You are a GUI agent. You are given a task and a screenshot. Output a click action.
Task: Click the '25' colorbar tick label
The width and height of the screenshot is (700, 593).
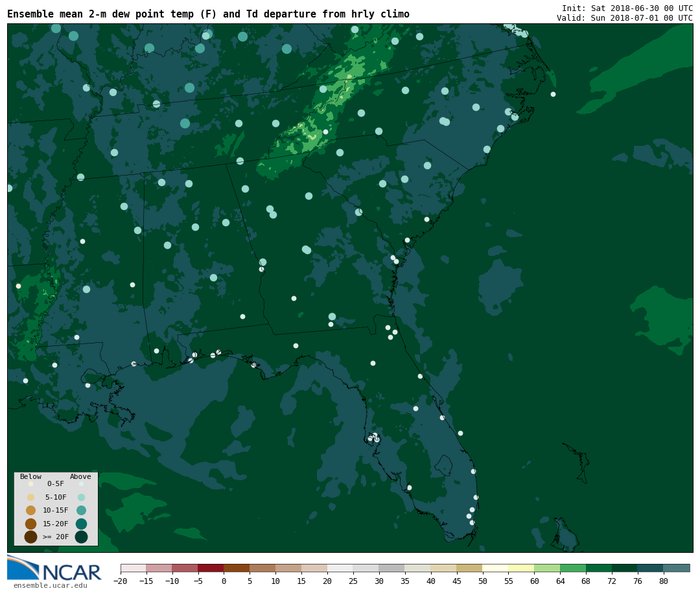point(353,581)
